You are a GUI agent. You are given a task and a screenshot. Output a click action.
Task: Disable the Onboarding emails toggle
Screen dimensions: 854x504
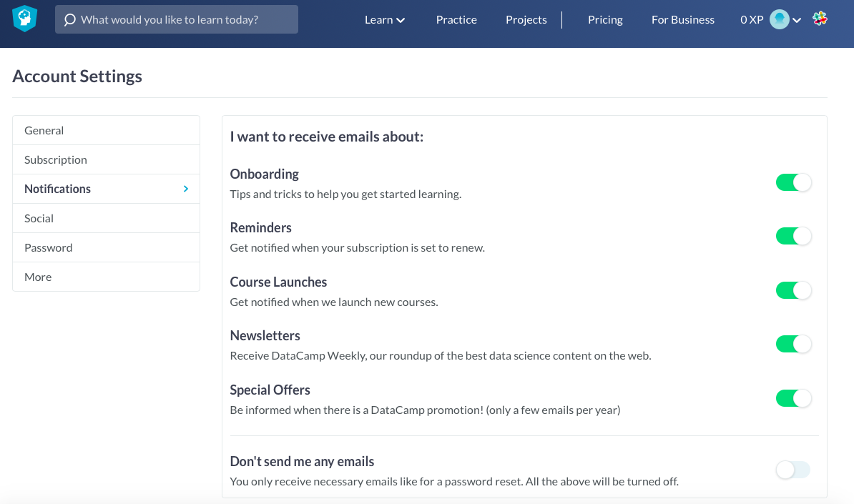point(793,182)
